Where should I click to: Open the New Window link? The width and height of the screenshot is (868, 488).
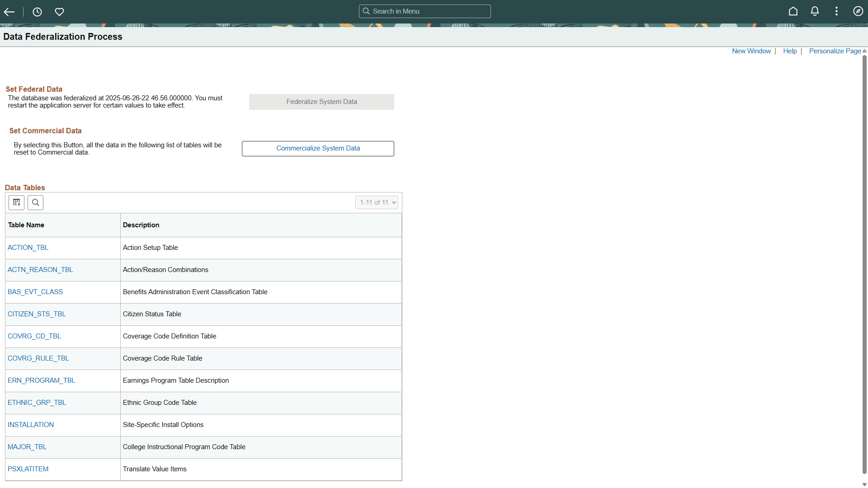tap(751, 51)
